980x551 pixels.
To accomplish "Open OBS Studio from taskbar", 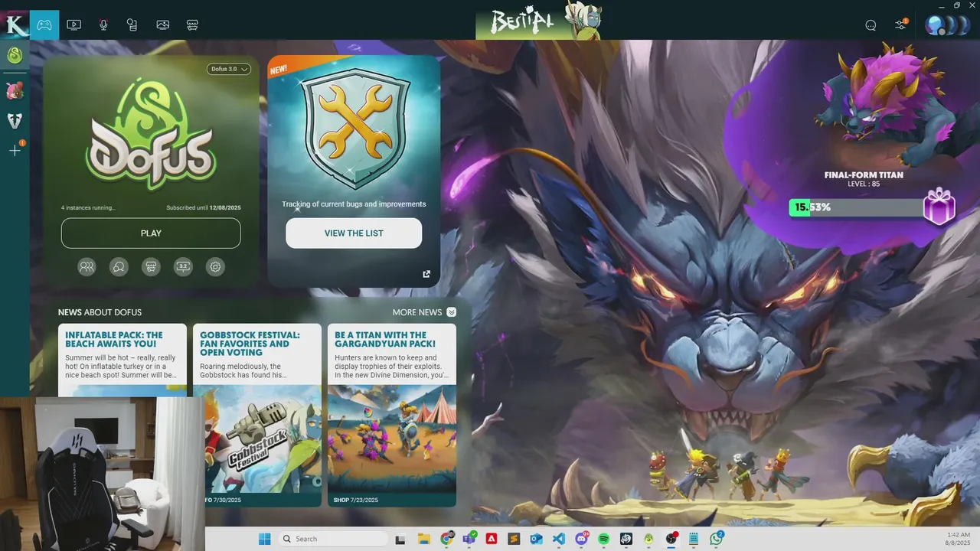I will pyautogui.click(x=671, y=539).
